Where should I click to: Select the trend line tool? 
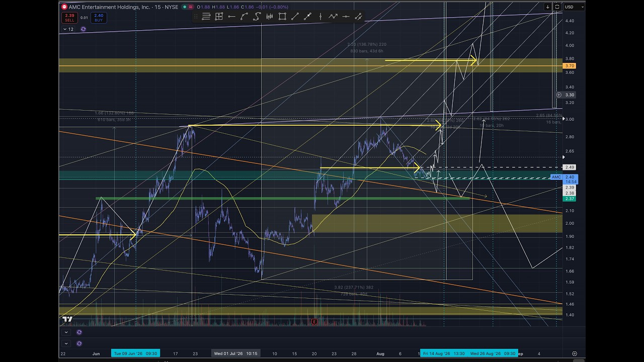pos(295,17)
